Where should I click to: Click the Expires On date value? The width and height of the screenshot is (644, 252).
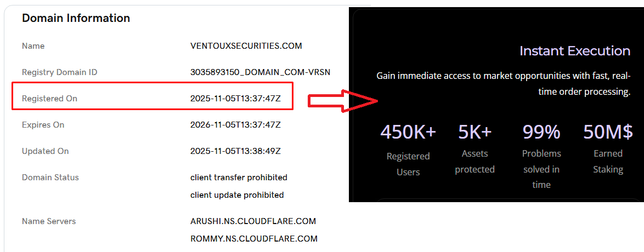pyautogui.click(x=235, y=125)
